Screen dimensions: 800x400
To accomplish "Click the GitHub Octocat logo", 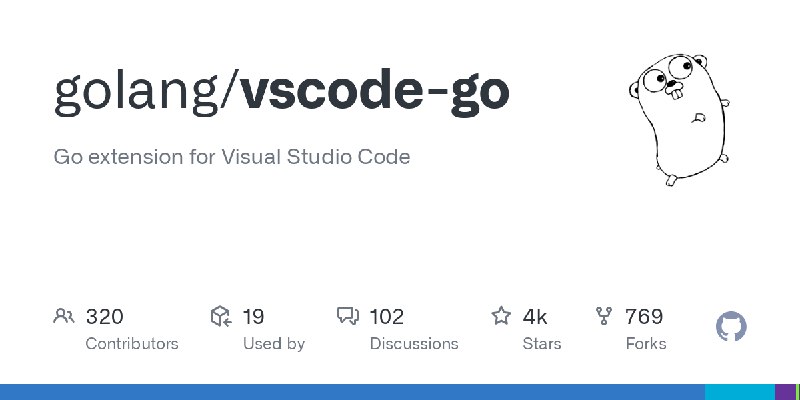I will coord(731,327).
